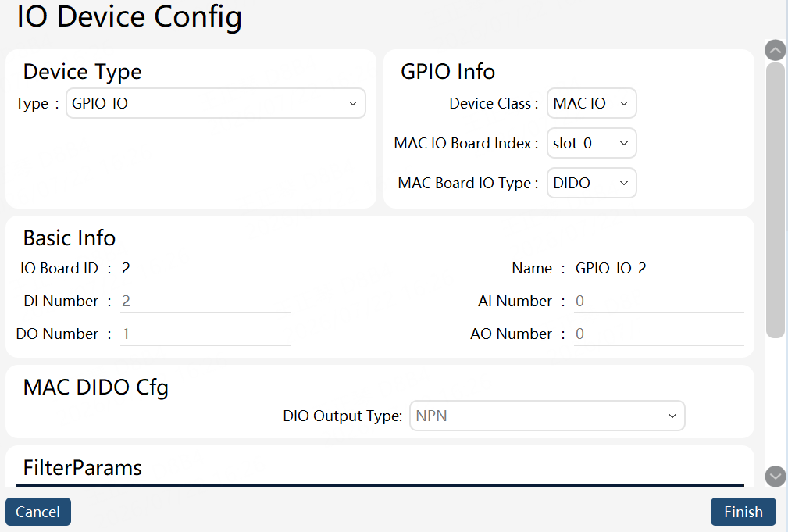Viewport: 788px width, 532px height.
Task: Open the MAC IO Board Index dropdown
Action: (x=591, y=143)
